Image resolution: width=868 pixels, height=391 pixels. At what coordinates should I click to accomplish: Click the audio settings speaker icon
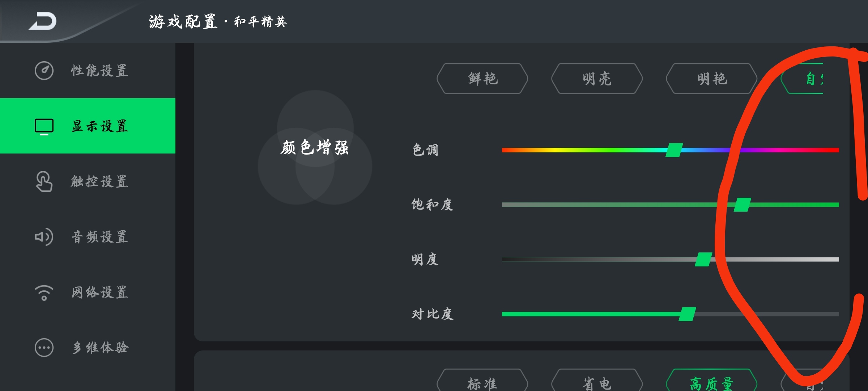44,237
